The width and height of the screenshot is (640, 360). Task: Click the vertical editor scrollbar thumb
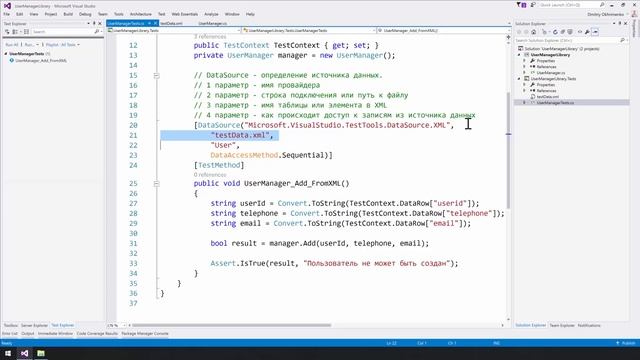(x=508, y=150)
